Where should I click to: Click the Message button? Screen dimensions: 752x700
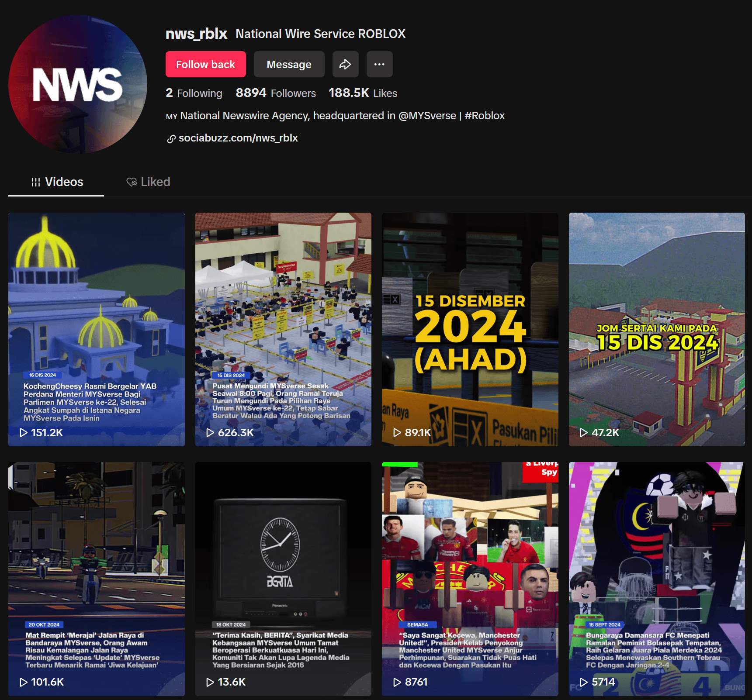[x=289, y=64]
